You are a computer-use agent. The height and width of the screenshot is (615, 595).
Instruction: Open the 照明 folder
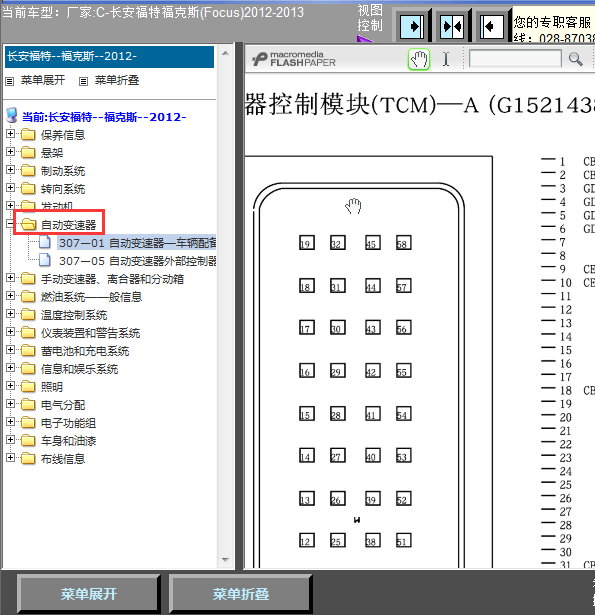[52, 388]
